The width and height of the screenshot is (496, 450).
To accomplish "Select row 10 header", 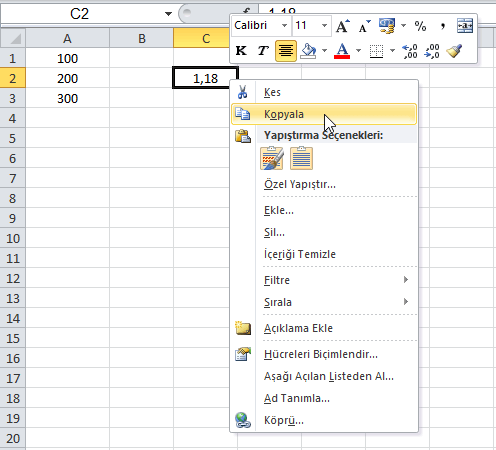I will tap(13, 238).
